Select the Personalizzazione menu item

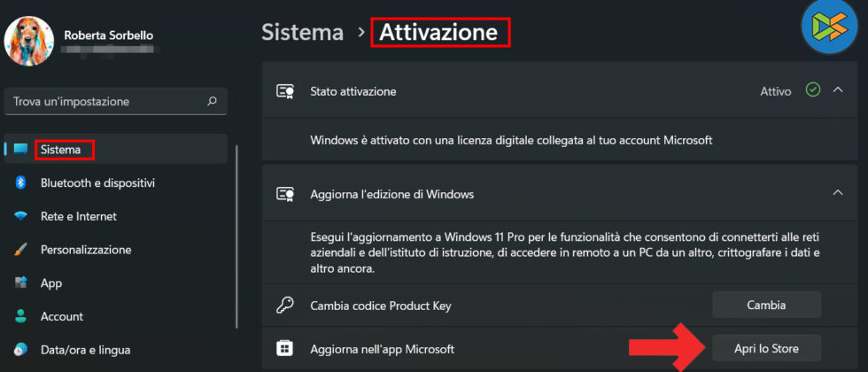click(x=86, y=250)
